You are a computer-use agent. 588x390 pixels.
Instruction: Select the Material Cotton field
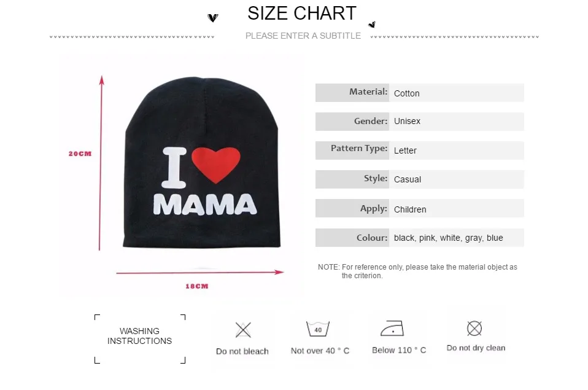[x=457, y=93]
